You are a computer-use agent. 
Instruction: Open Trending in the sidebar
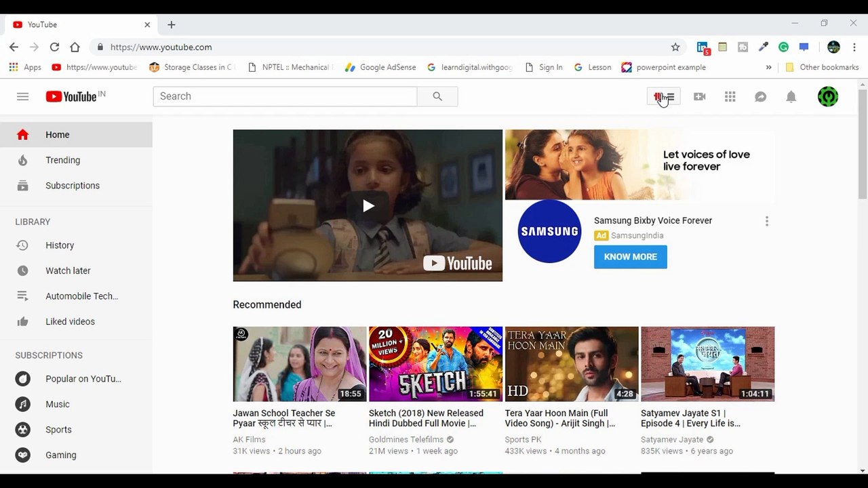(76, 160)
